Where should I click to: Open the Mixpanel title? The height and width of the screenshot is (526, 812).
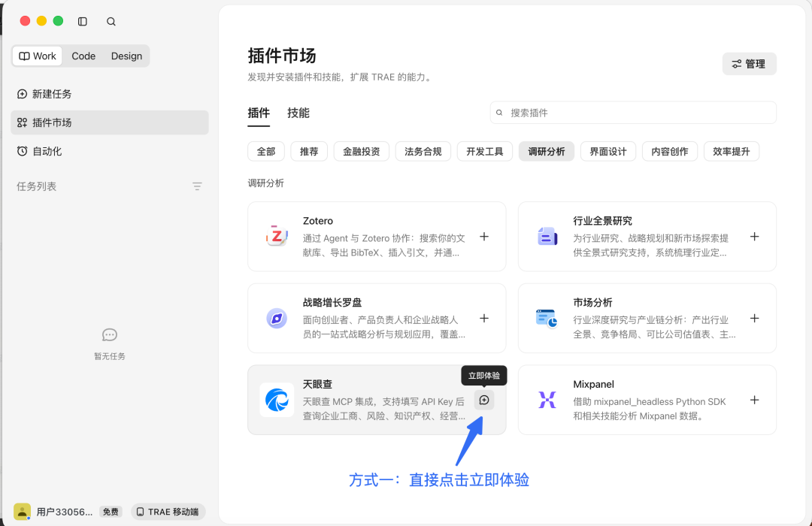click(593, 385)
